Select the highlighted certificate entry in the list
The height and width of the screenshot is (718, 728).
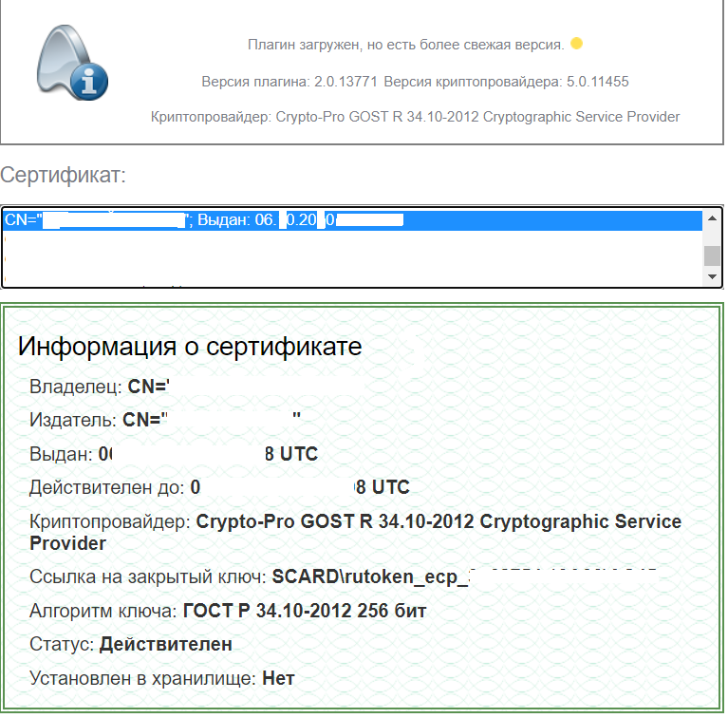(204, 220)
